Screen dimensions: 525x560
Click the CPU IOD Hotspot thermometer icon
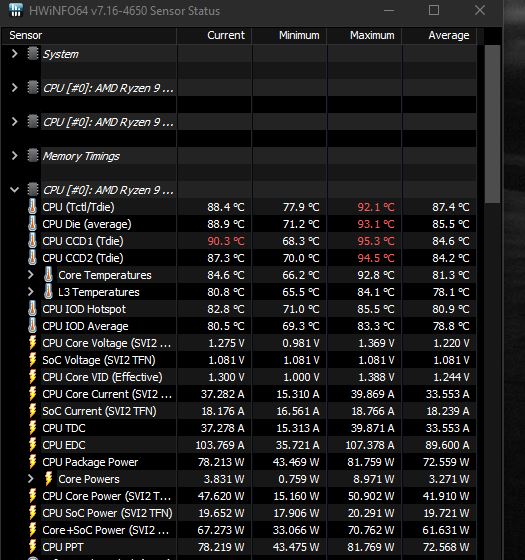click(32, 309)
